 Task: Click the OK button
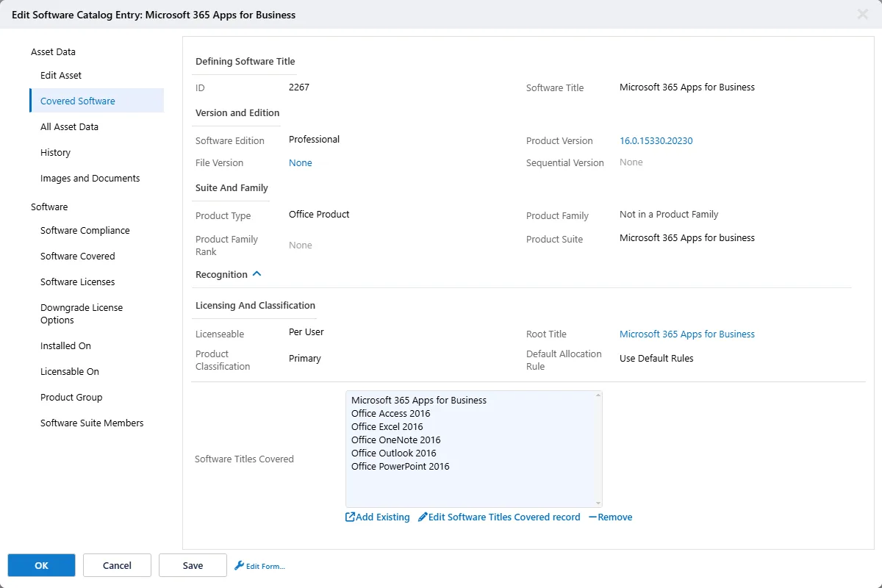pyautogui.click(x=41, y=565)
